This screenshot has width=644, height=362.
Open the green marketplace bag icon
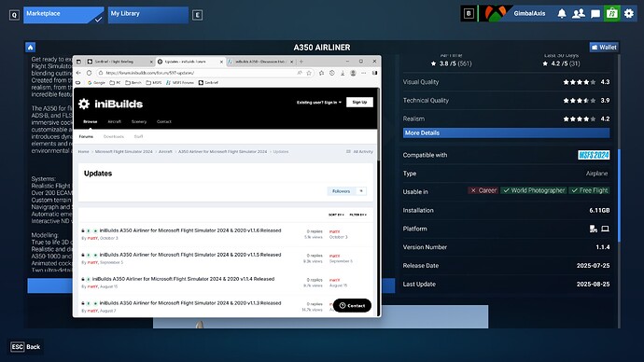pos(612,14)
